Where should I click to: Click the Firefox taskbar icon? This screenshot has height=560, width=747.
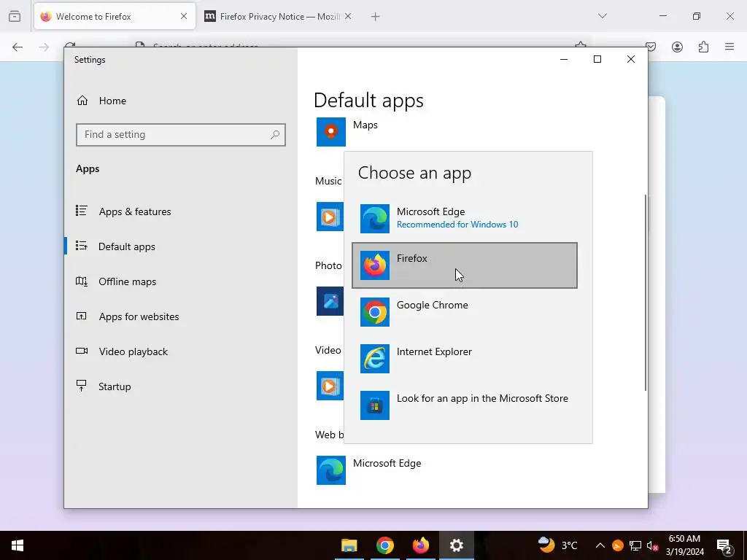pyautogui.click(x=421, y=545)
